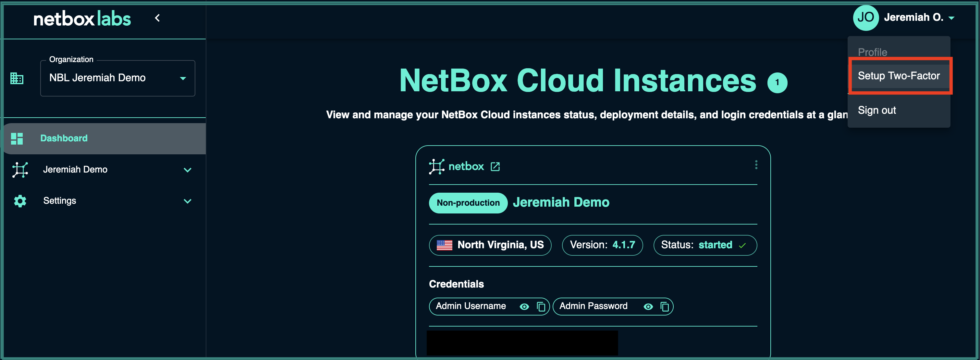The image size is (980, 360).
Task: Click the Version 4.1.7 chip
Action: [602, 245]
